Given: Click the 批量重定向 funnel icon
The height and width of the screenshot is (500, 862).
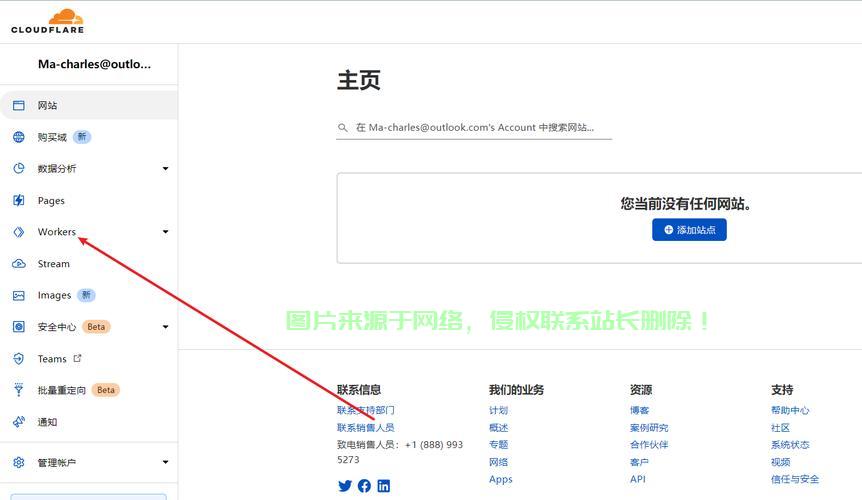Looking at the screenshot, I should pos(19,390).
